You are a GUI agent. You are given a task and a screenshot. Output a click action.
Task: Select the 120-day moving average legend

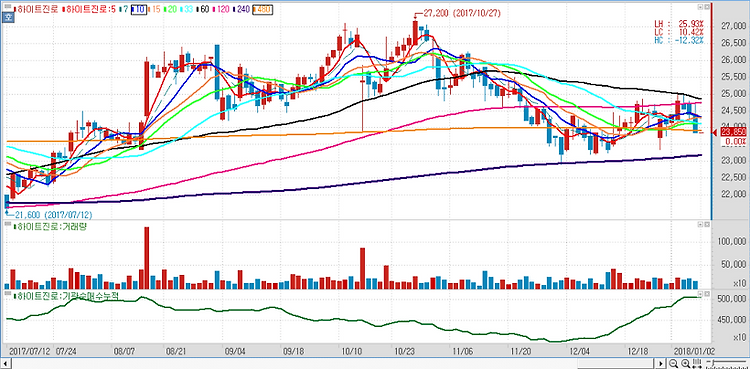point(221,9)
